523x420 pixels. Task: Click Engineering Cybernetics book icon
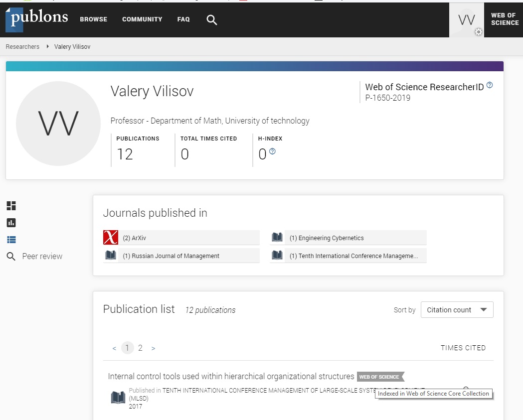[x=277, y=237]
